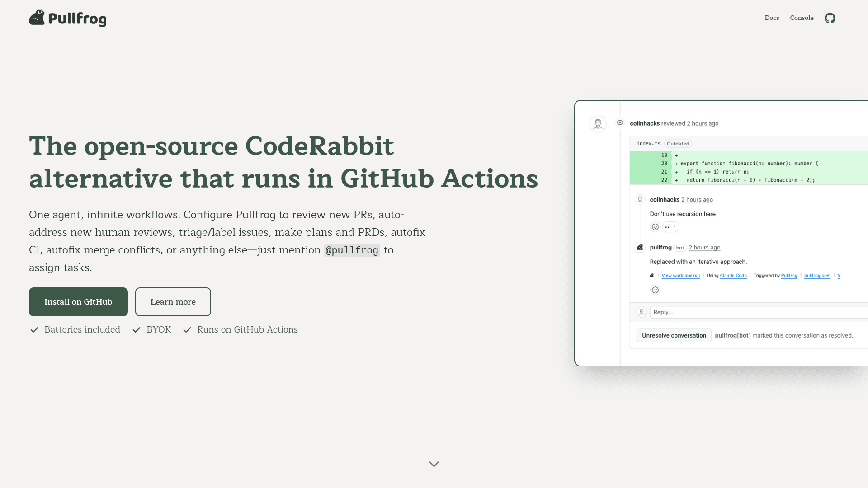Click the index.ts file name
The image size is (868, 488).
(x=649, y=144)
